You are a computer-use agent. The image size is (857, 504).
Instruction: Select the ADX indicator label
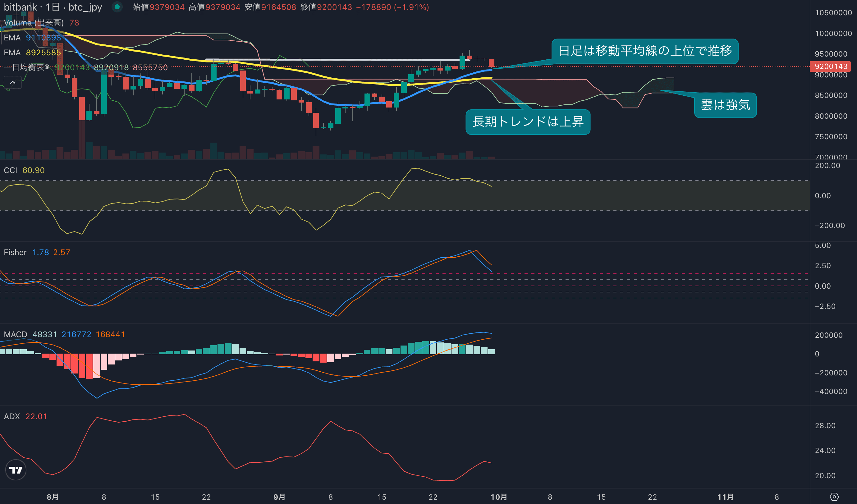point(11,416)
